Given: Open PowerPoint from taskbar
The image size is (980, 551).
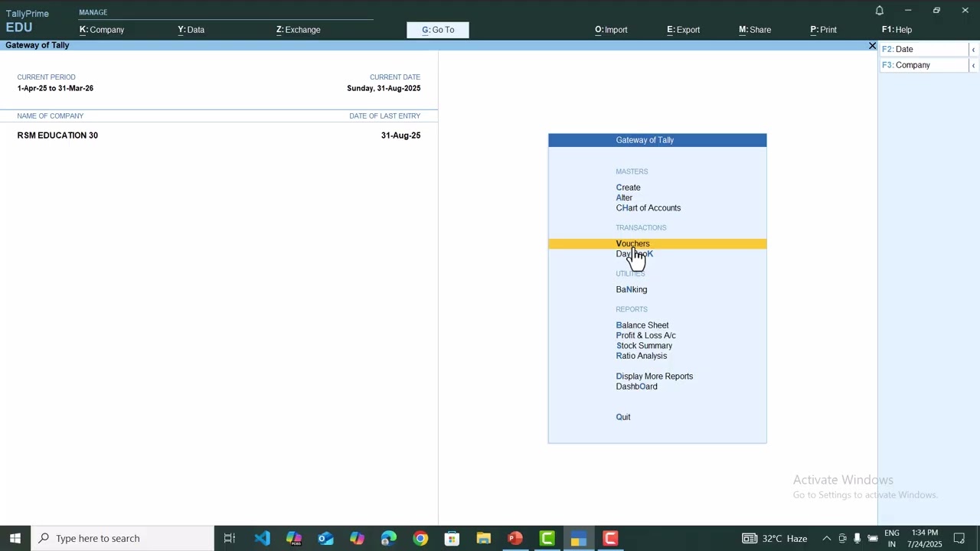Looking at the screenshot, I should click(515, 539).
